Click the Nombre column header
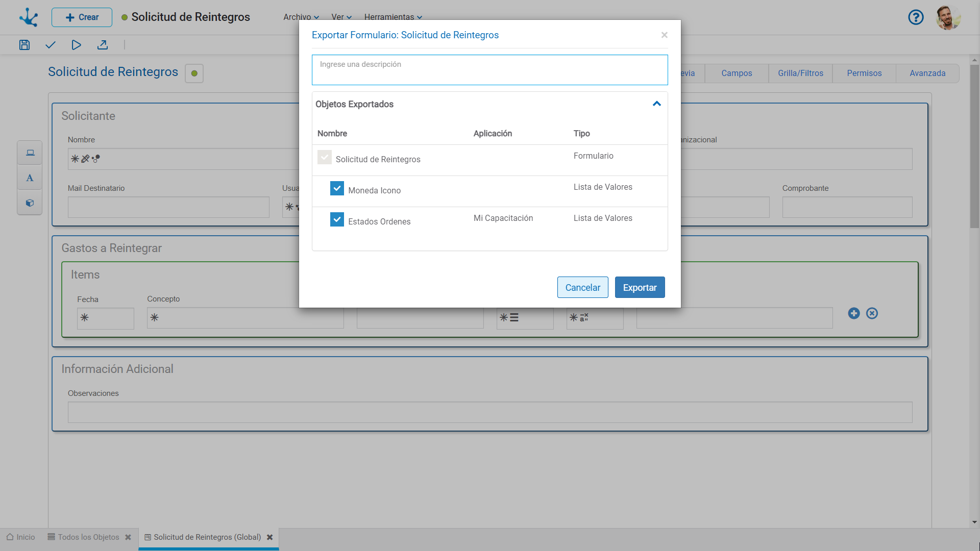 tap(332, 134)
